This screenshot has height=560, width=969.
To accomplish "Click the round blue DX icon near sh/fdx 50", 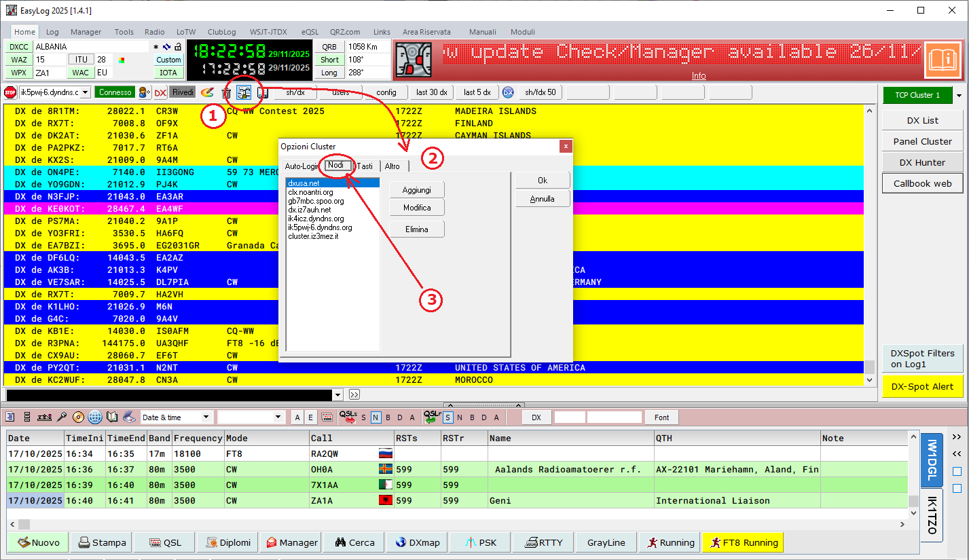I will pos(508,92).
